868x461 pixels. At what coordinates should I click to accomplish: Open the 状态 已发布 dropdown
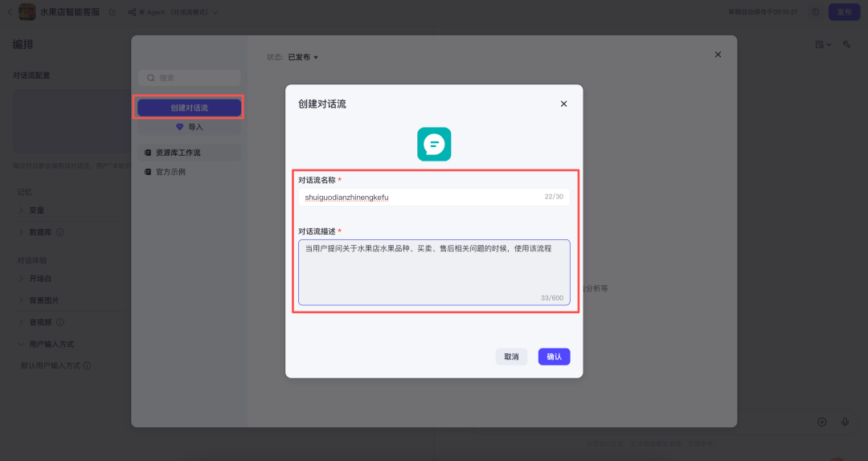[x=302, y=57]
